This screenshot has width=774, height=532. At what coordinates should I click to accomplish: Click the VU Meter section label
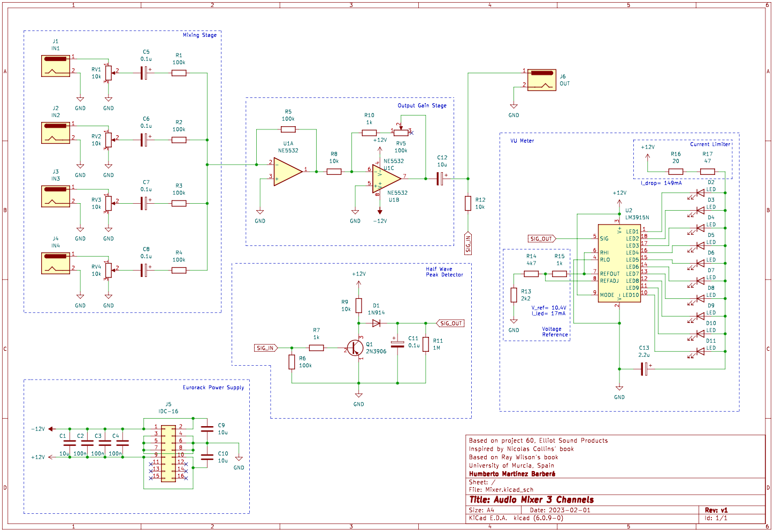pos(522,141)
